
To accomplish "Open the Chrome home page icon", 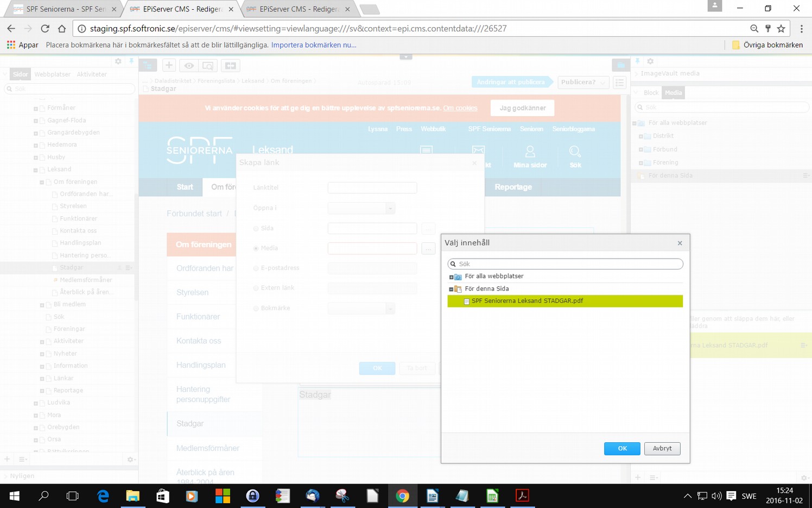I will tap(62, 29).
